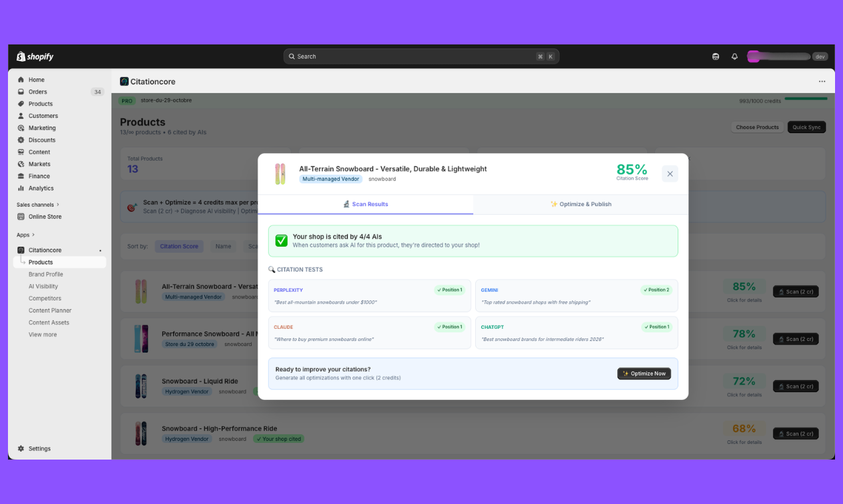
Task: Click the High-Performance Ride thumbnail
Action: (x=141, y=434)
